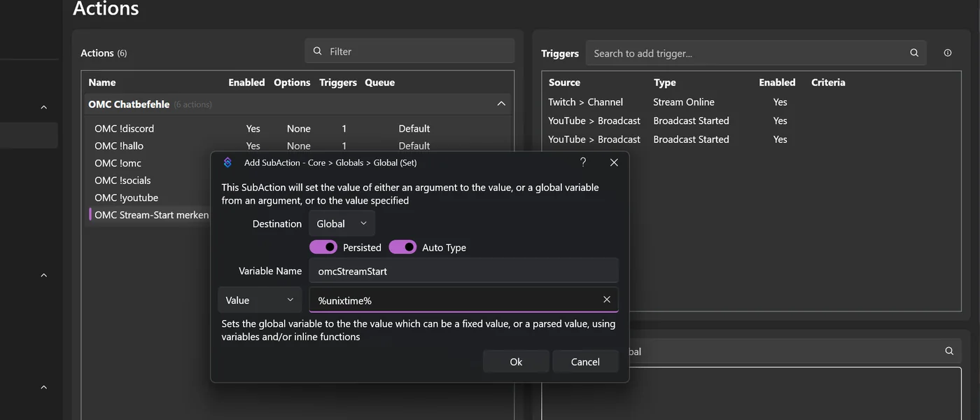Viewport: 980px width, 420px height.
Task: Click the Search to add trigger field
Action: [x=756, y=53]
